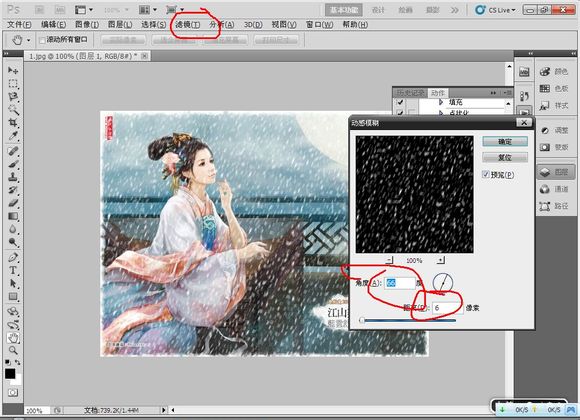580x420 pixels.
Task: Toggle 滚动所有窗口 checkbox in options bar
Action: click(x=42, y=40)
